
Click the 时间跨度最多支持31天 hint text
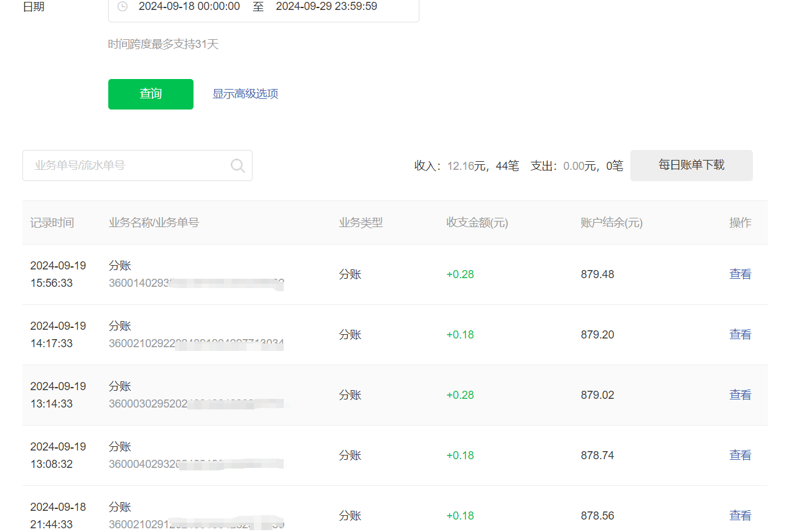tap(164, 45)
